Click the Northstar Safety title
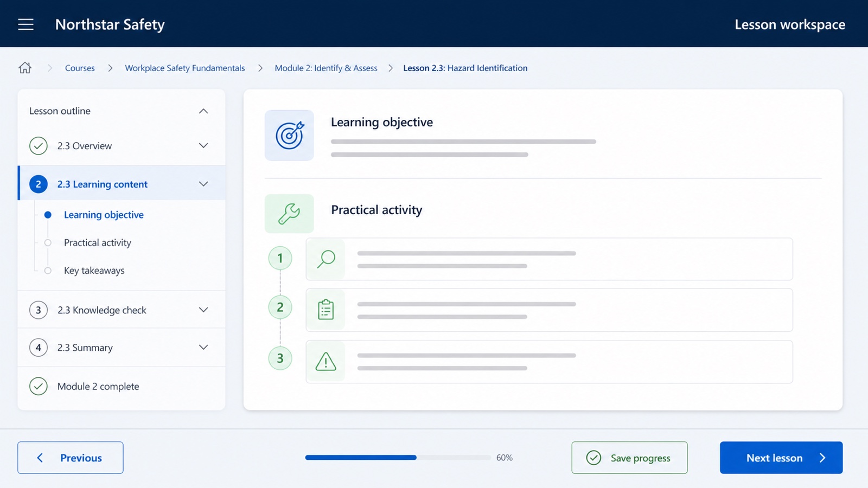Screen dimensions: 868x488 pyautogui.click(x=110, y=24)
